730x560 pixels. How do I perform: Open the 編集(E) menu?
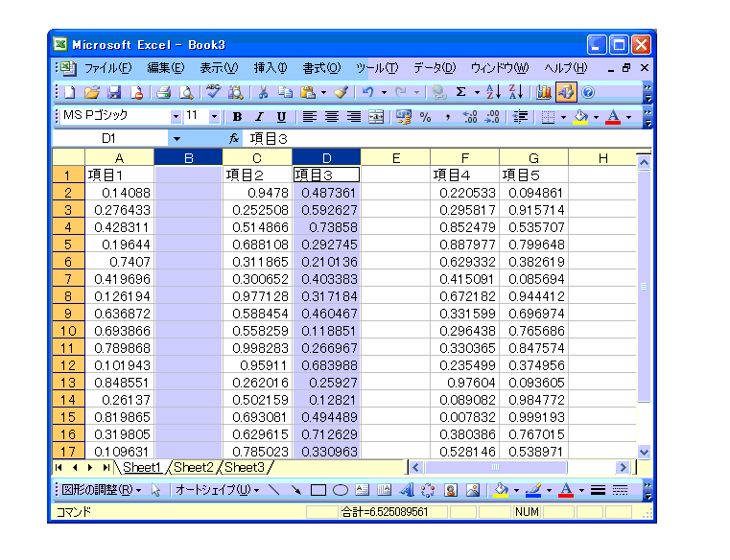coord(165,68)
